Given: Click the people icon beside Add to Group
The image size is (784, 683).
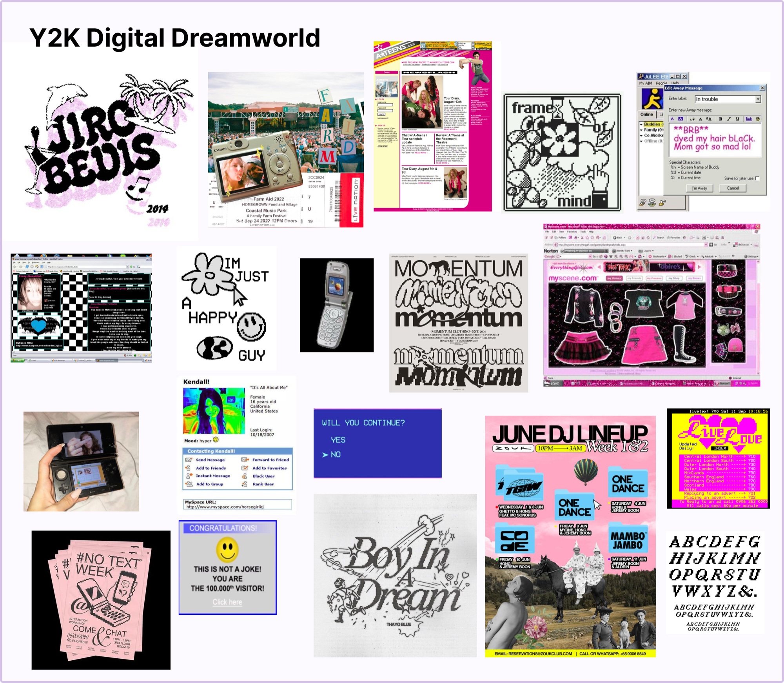Looking at the screenshot, I should pos(189,484).
